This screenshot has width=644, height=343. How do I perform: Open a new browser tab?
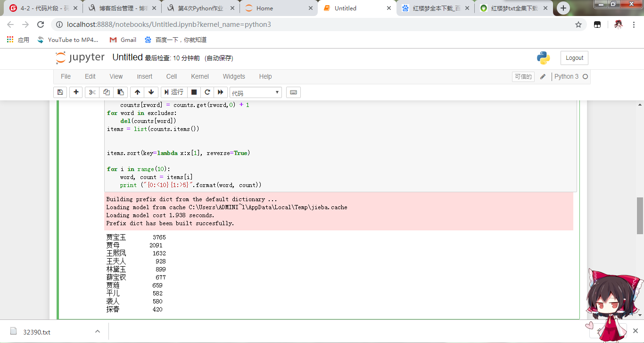(x=563, y=8)
